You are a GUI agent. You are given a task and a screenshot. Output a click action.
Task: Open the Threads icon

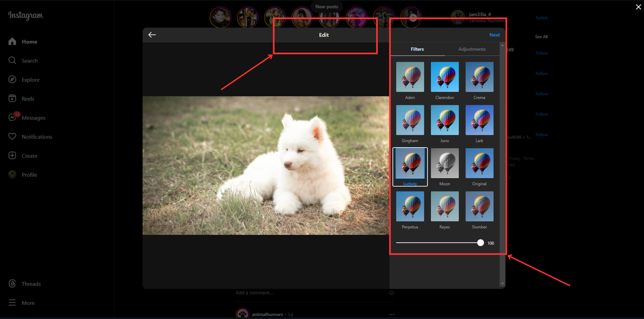(13, 284)
